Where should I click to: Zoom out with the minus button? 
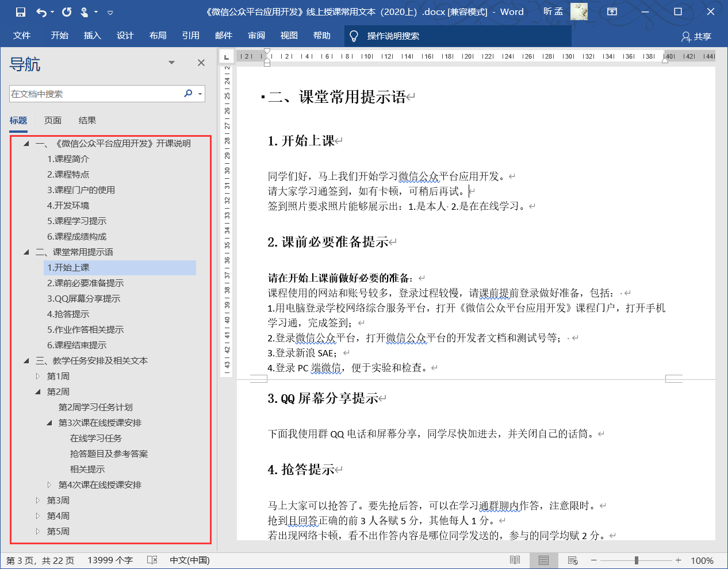(x=593, y=560)
